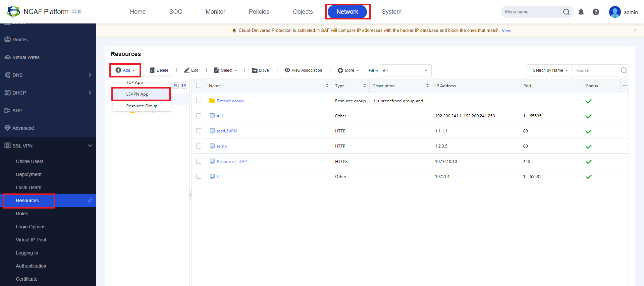Check the temp row checkbox

[199, 146]
